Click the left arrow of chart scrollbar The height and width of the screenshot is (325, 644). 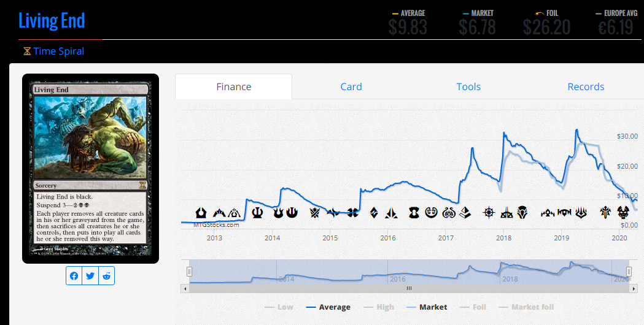point(185,288)
